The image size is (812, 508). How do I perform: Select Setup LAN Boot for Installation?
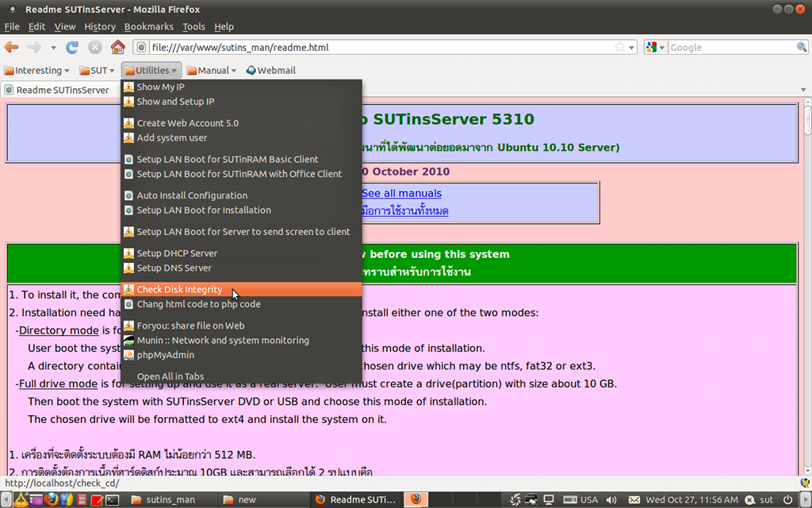241,210
